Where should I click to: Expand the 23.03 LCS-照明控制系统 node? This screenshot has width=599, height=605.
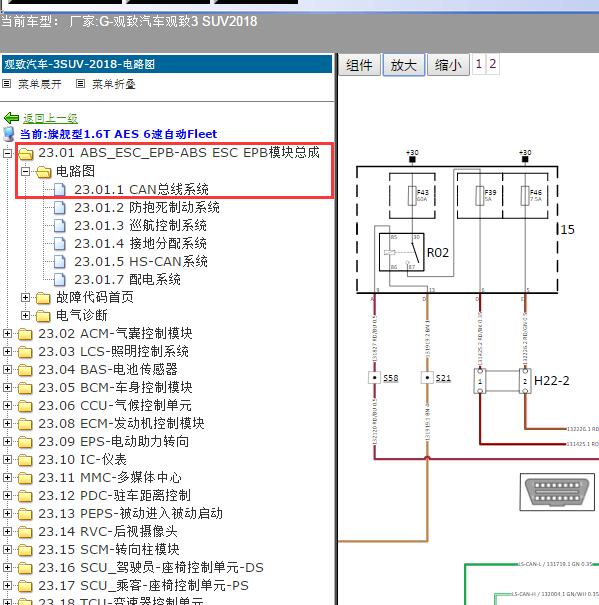pyautogui.click(x=7, y=352)
